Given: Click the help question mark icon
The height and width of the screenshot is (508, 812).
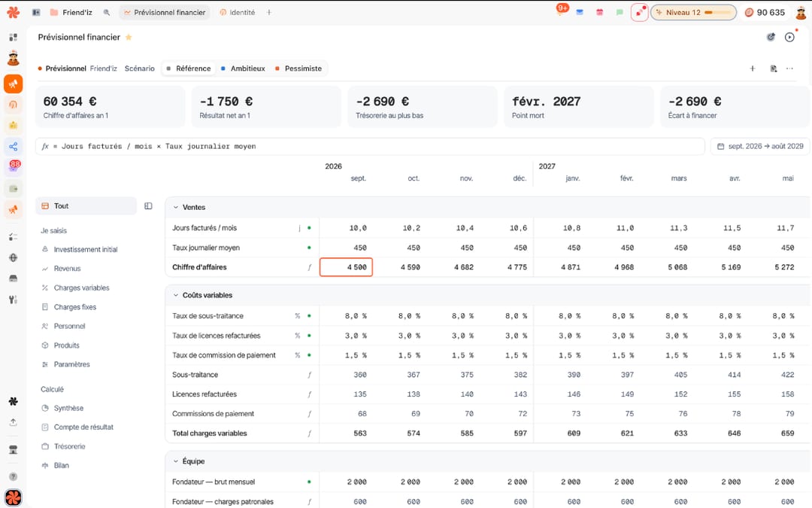Looking at the screenshot, I should pyautogui.click(x=14, y=476).
